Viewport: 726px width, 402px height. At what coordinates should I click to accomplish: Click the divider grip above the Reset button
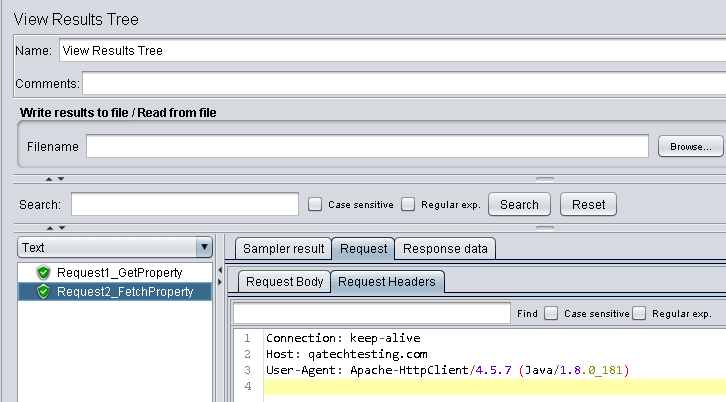545,179
